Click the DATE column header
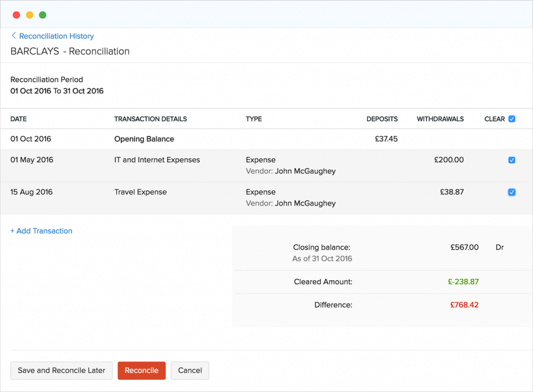Viewport: 533px width, 392px height. point(18,119)
